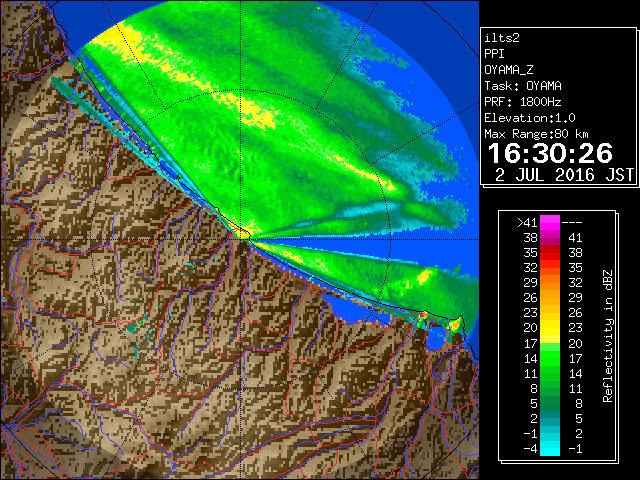Click the green 11 dBZ legend swatch
This screenshot has height=480, width=640.
550,373
